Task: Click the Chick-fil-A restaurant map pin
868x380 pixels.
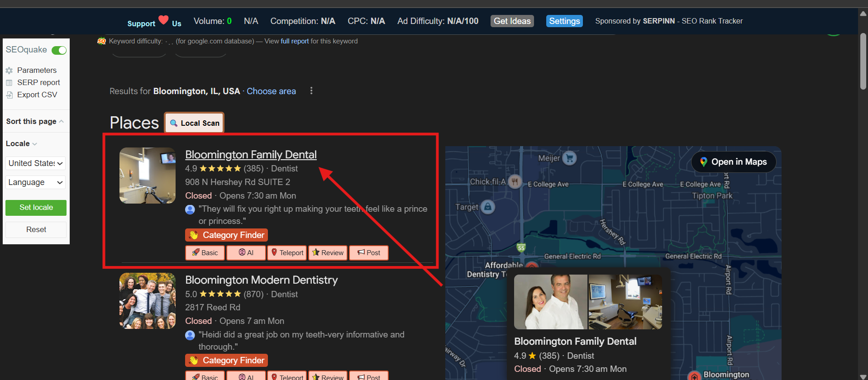Action: tap(515, 181)
